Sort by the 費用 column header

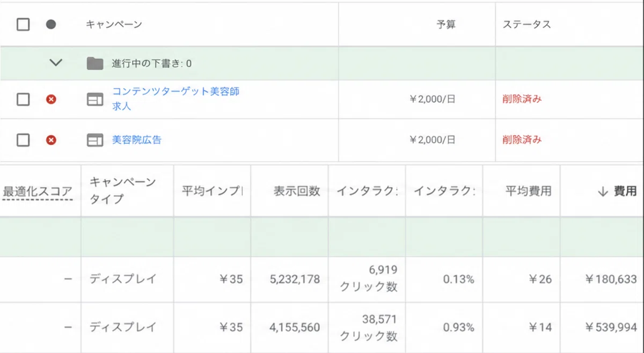(626, 191)
